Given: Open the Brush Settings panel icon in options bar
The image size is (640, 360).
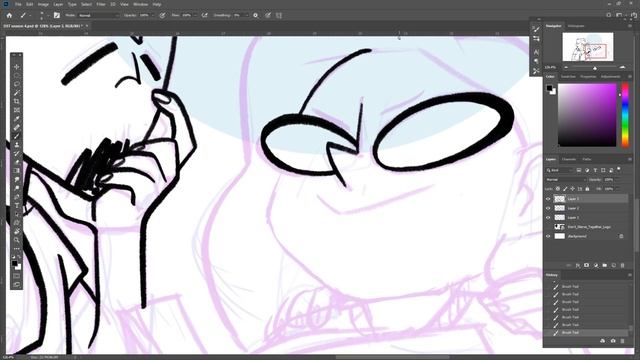Looking at the screenshot, I should pyautogui.click(x=57, y=16).
